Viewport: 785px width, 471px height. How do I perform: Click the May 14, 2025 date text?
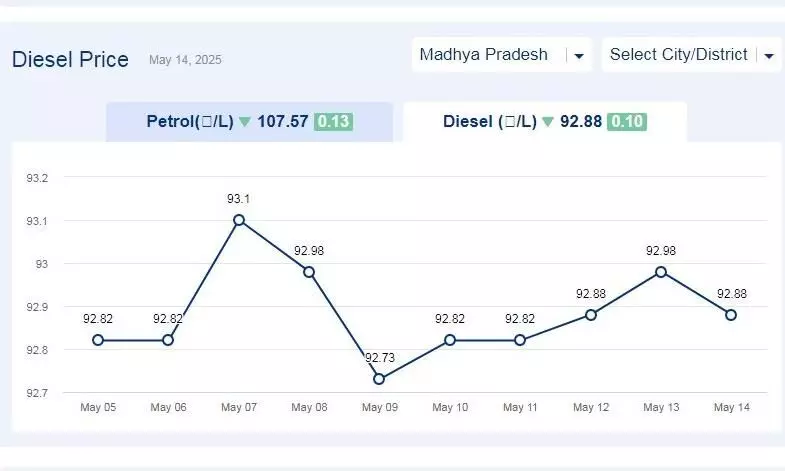pos(185,60)
